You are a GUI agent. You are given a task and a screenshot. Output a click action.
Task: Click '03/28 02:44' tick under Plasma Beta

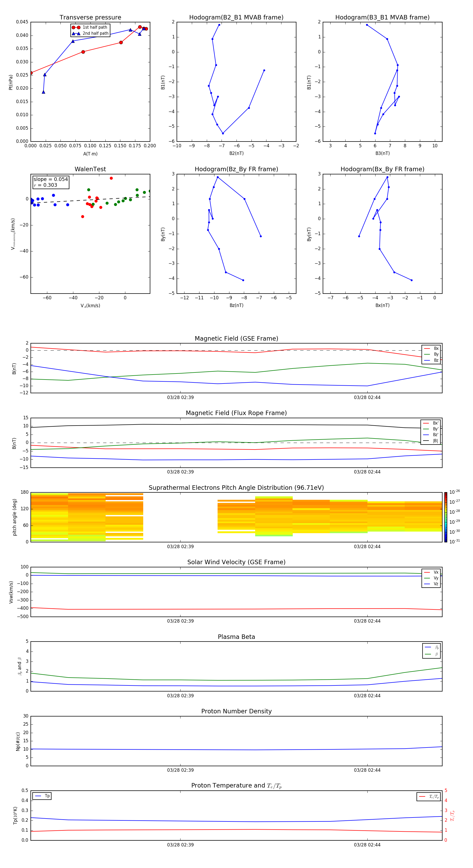point(367,695)
